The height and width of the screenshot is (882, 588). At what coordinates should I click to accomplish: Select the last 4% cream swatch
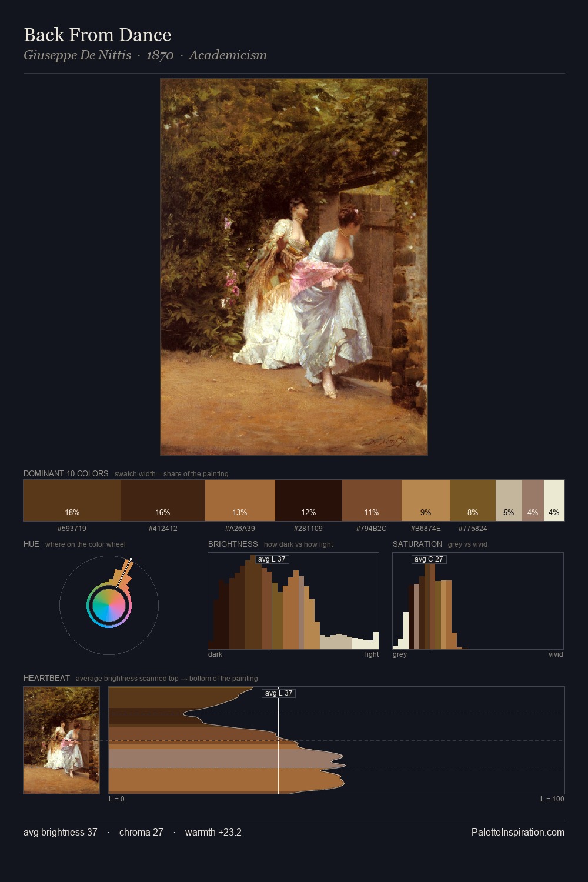pyautogui.click(x=554, y=500)
